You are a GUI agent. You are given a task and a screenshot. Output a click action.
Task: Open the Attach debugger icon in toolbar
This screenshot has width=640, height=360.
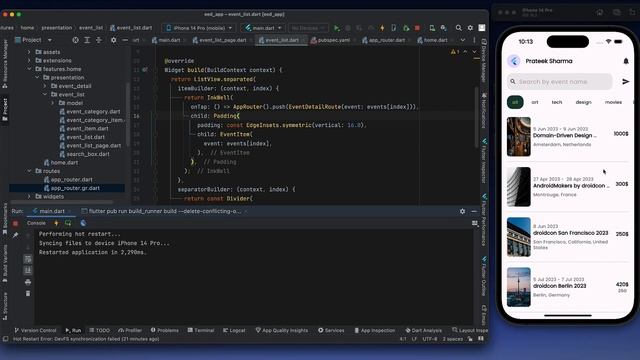tap(406, 28)
